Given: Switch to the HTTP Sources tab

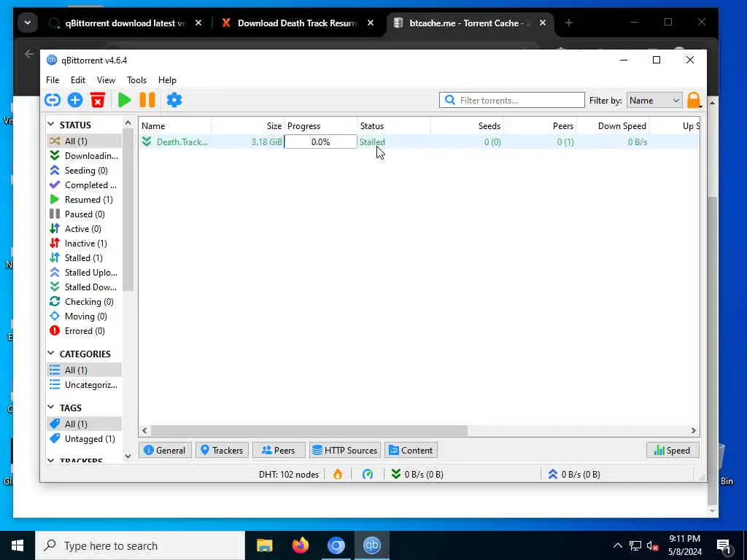Looking at the screenshot, I should pyautogui.click(x=345, y=450).
